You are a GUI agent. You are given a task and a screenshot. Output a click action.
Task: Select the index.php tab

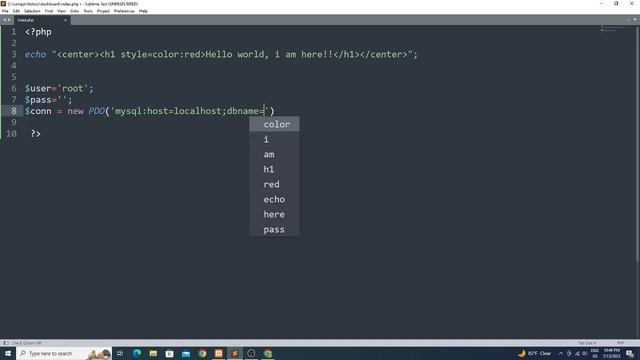coord(41,20)
